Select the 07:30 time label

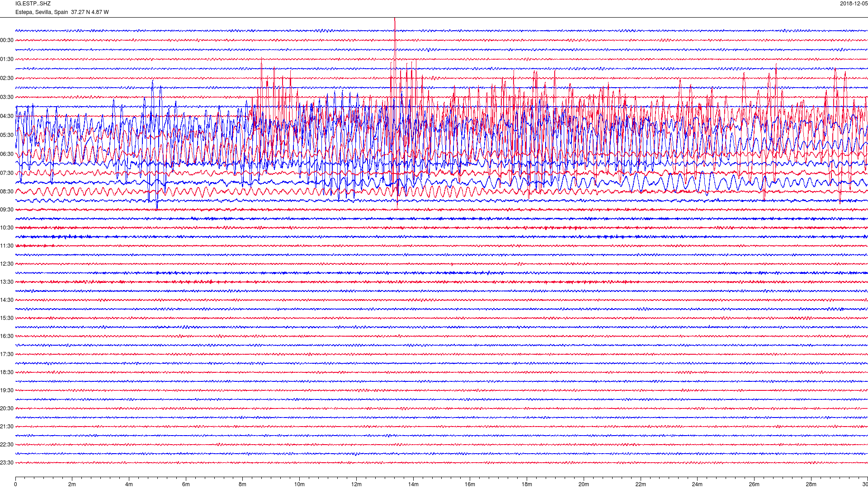coord(7,173)
